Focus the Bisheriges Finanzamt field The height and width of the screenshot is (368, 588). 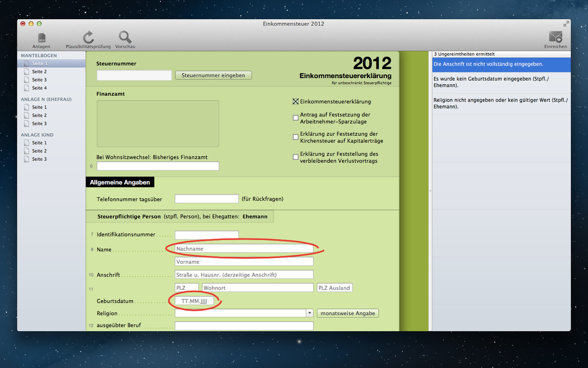coord(158,166)
